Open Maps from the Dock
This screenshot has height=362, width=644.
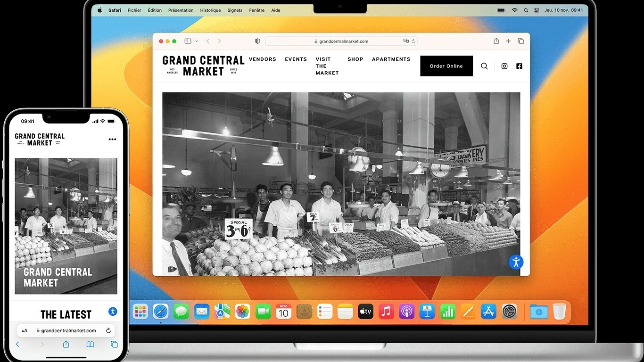pyautogui.click(x=222, y=311)
